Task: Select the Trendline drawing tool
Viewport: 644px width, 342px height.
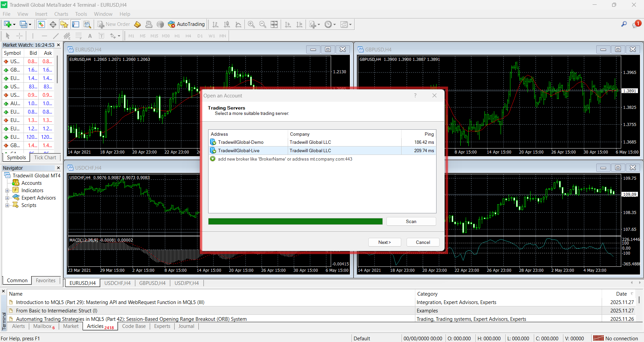Action: click(56, 36)
